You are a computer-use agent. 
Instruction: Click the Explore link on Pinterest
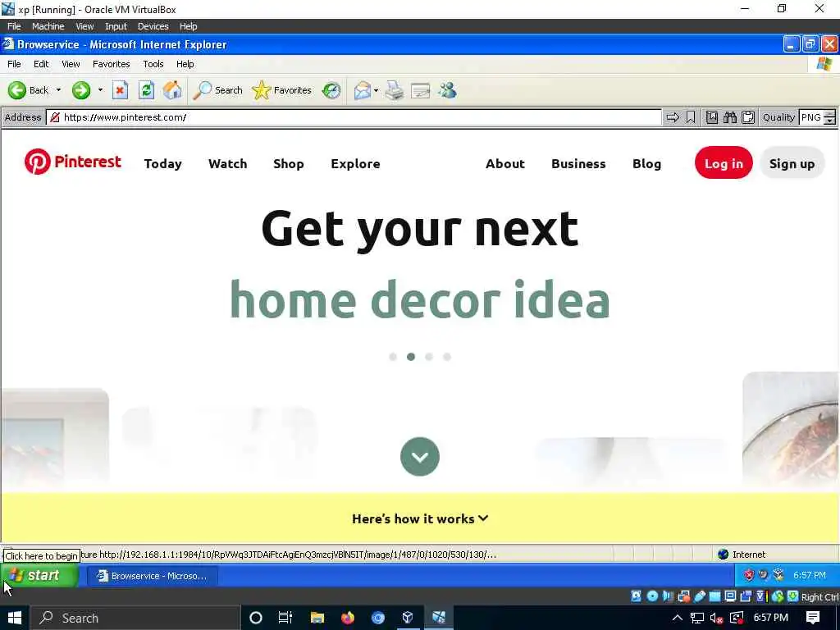pyautogui.click(x=356, y=164)
